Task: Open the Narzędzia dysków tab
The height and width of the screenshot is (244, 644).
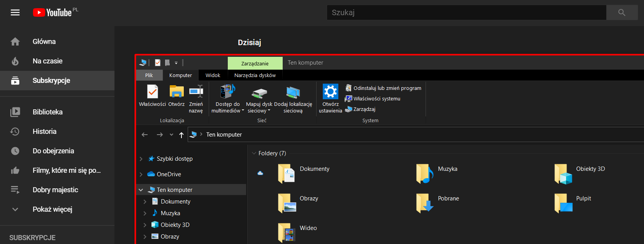Action: [x=255, y=75]
